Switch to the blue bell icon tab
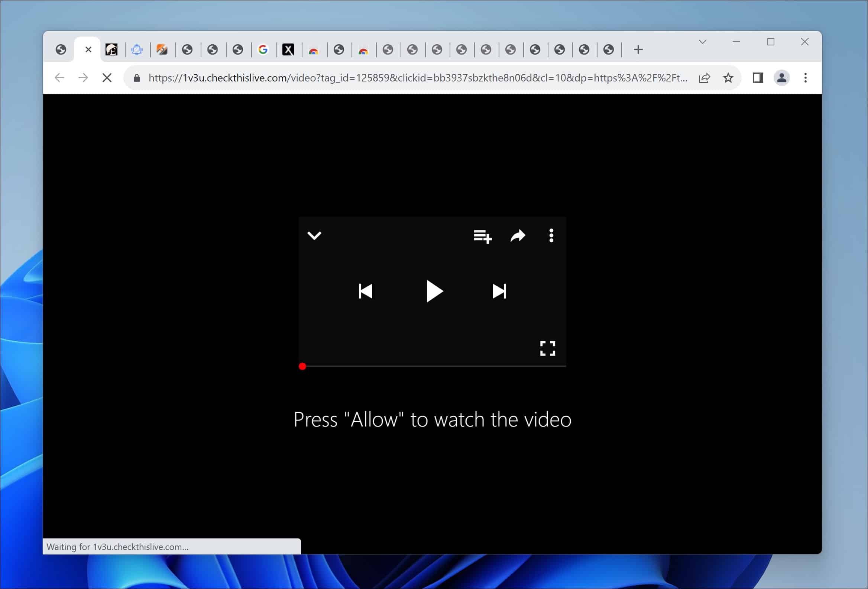Image resolution: width=868 pixels, height=589 pixels. [x=137, y=49]
